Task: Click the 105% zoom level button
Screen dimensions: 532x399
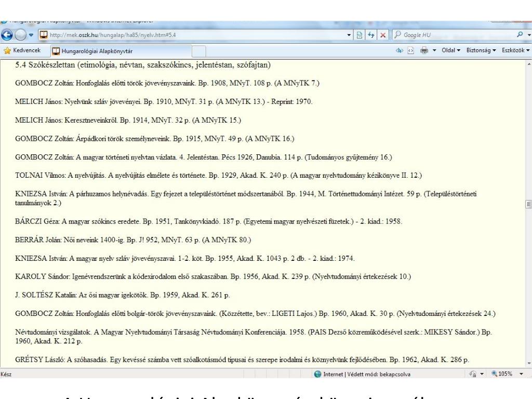Action: click(502, 374)
